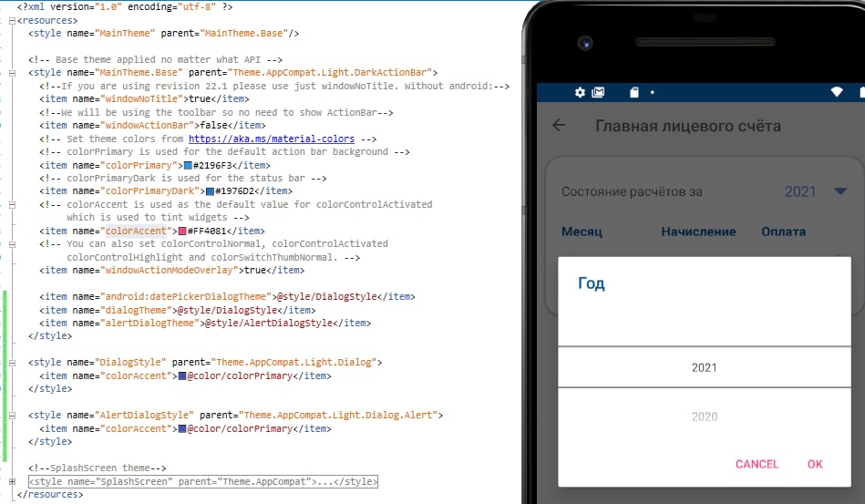Screen dimensions: 865x504
Task: Click the dialogTheme attribute text
Action: (x=138, y=310)
